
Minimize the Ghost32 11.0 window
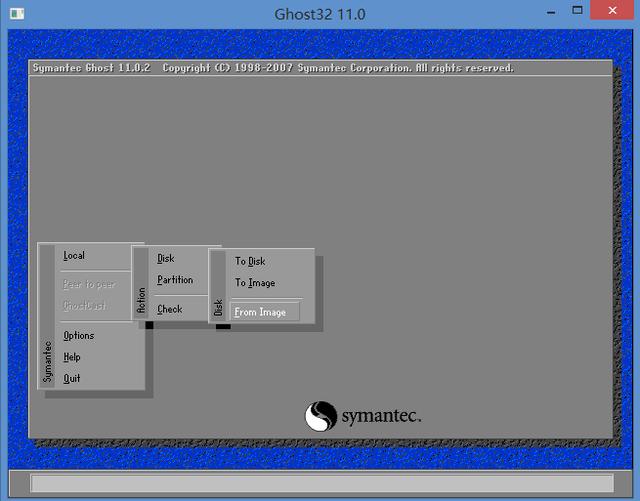[551, 13]
